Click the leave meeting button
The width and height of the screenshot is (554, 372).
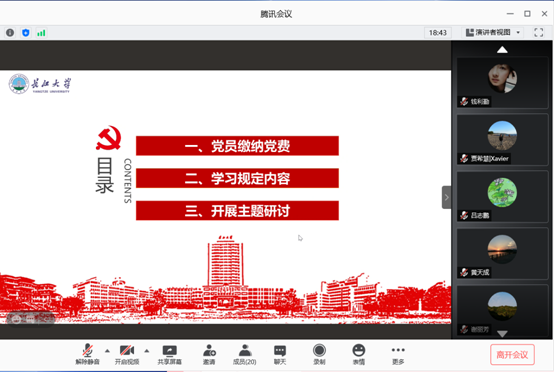pyautogui.click(x=512, y=355)
